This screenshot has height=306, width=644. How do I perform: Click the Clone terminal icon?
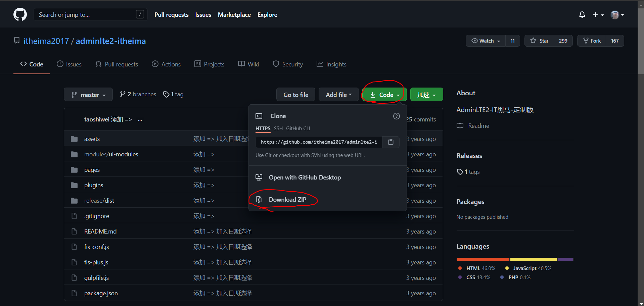click(259, 116)
